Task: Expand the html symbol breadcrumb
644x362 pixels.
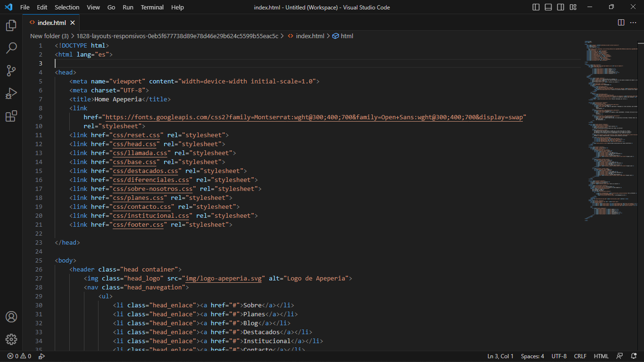Action: coord(347,36)
